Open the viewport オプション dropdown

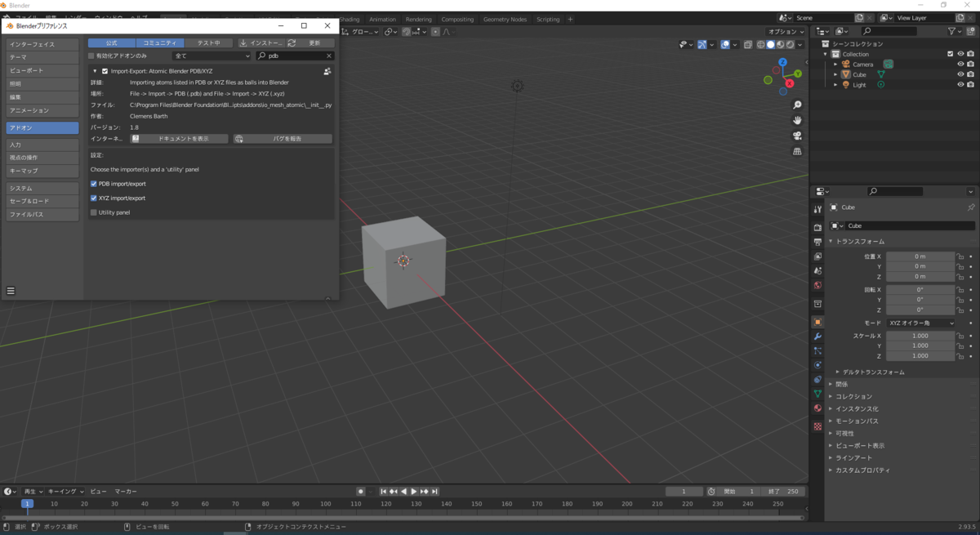tap(786, 32)
